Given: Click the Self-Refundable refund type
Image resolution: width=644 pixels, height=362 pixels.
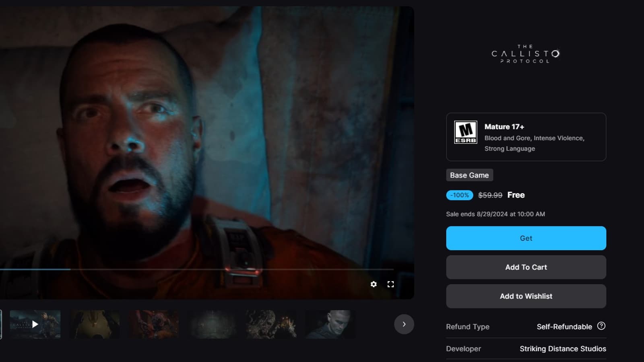Looking at the screenshot, I should (564, 327).
